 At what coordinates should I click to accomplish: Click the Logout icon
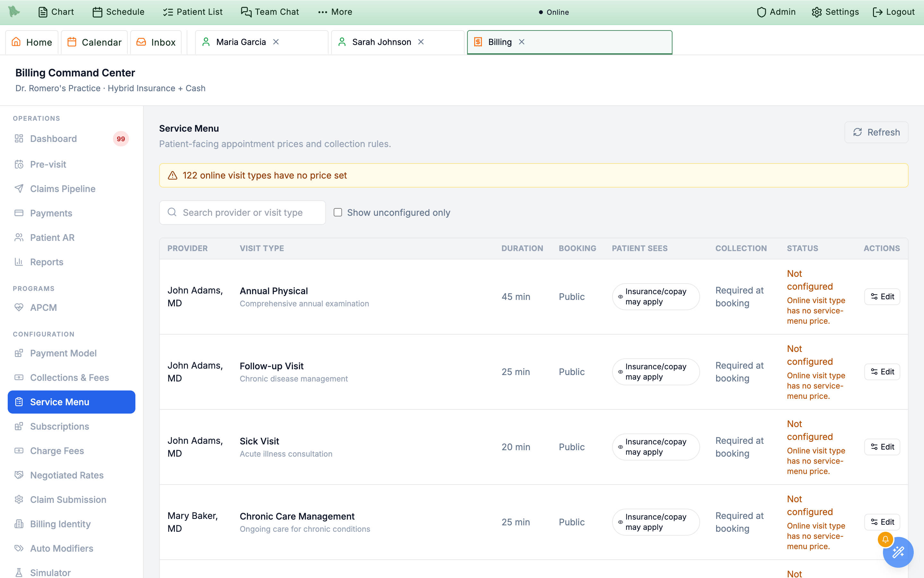pos(877,12)
